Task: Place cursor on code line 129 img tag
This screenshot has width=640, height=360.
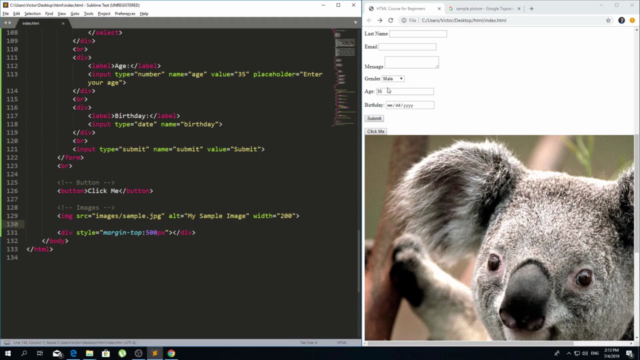Action: [x=178, y=216]
